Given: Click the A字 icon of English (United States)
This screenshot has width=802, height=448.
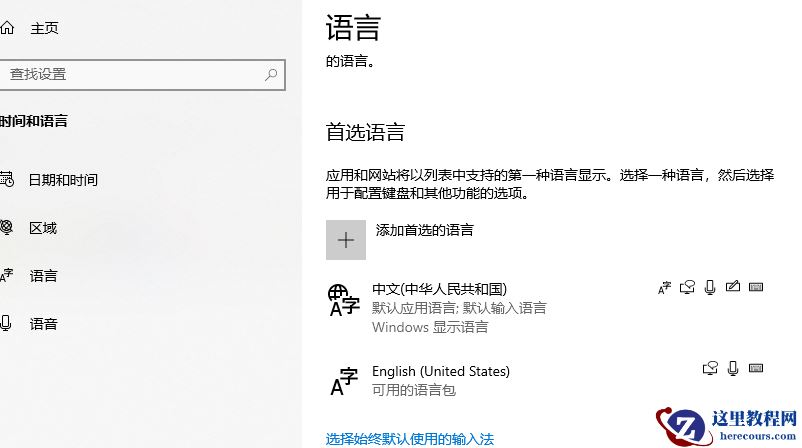Looking at the screenshot, I should point(344,382).
